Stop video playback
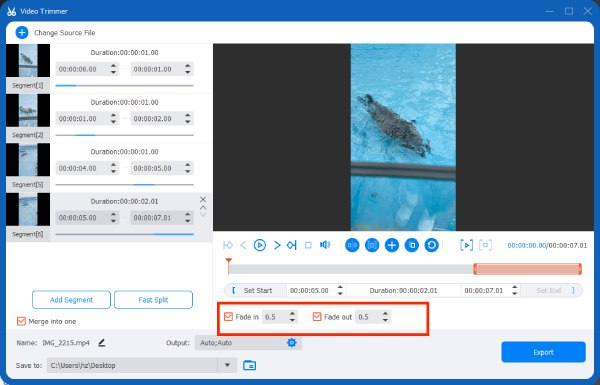The image size is (600, 385). coord(308,245)
